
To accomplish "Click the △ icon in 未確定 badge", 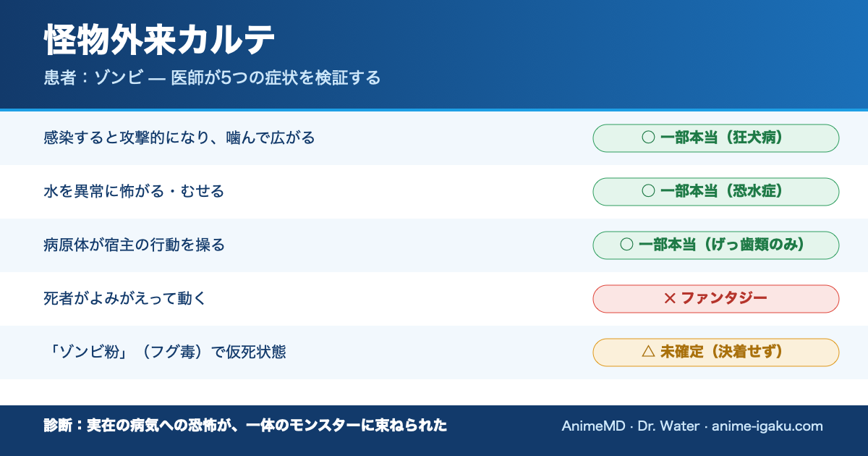I will coord(649,352).
